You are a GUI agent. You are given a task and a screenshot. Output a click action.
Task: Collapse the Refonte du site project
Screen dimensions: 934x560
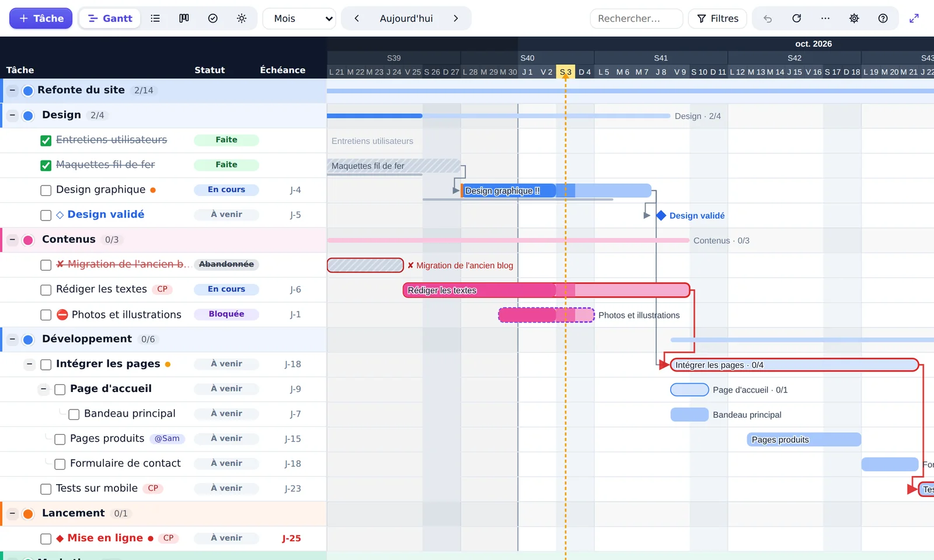coord(12,90)
